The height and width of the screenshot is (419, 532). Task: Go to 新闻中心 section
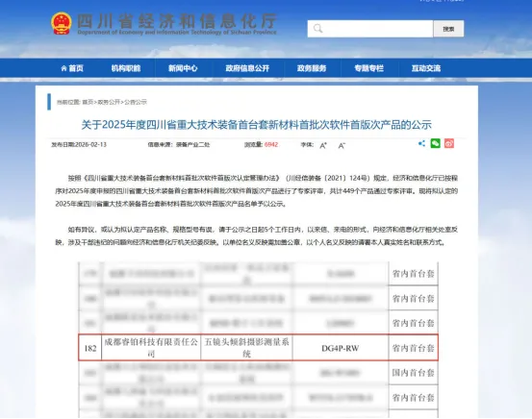tap(183, 68)
